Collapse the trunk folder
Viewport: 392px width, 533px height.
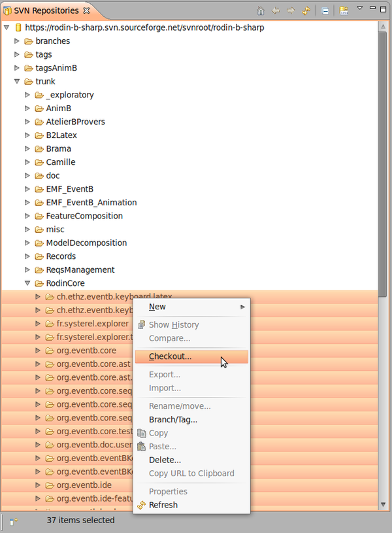point(16,82)
